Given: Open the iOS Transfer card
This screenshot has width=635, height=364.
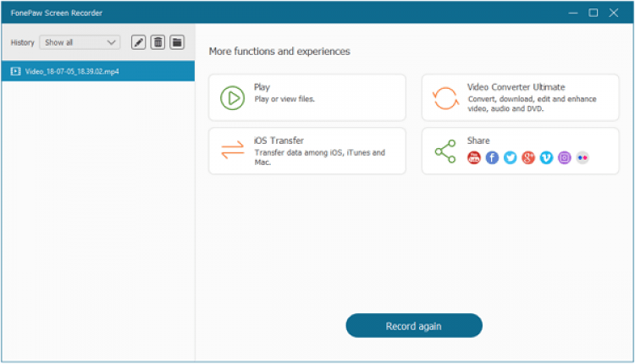Looking at the screenshot, I should coord(306,152).
